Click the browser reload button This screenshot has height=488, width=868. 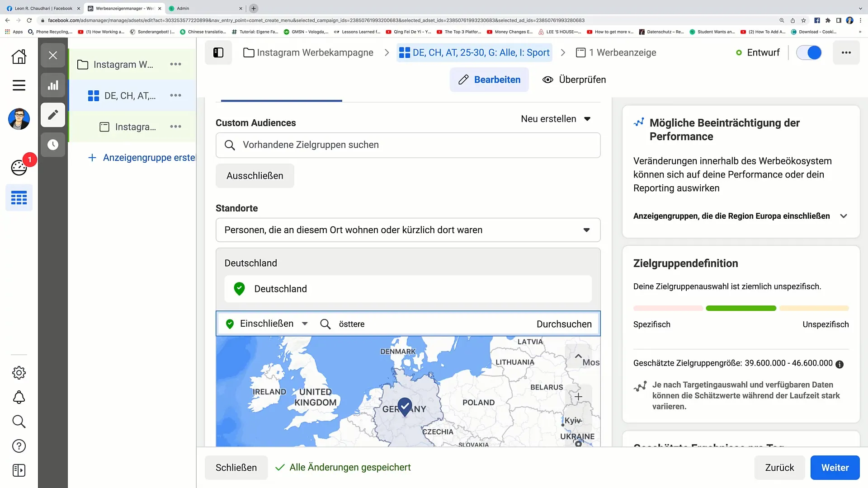29,20
